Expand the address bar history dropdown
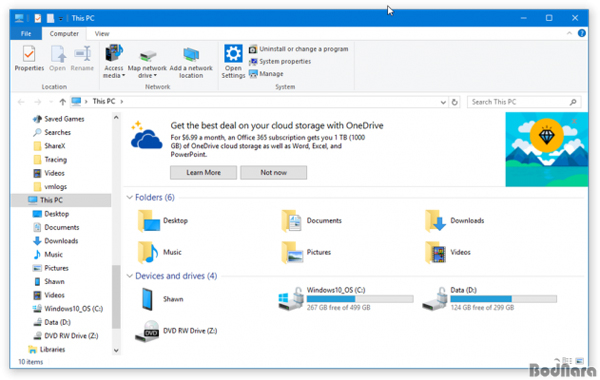Image resolution: width=600 pixels, height=380 pixels. pos(443,102)
